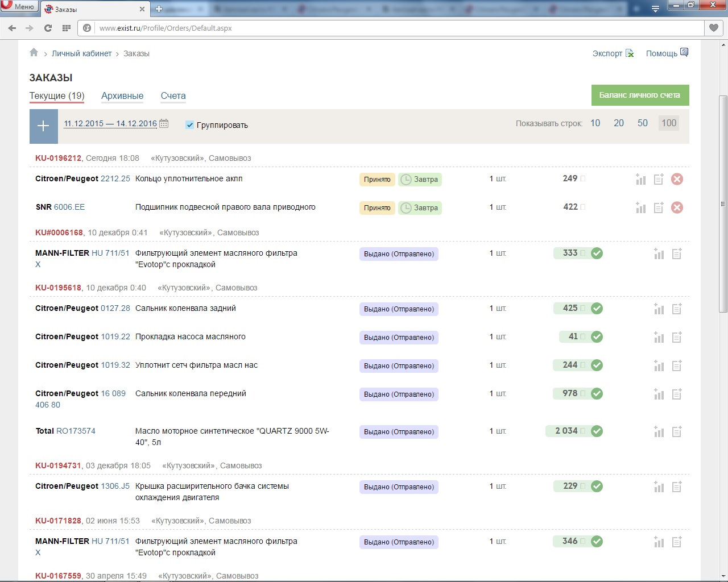728x582 pixels.
Task: Cancel the SNR 6006.EE order line
Action: [677, 207]
